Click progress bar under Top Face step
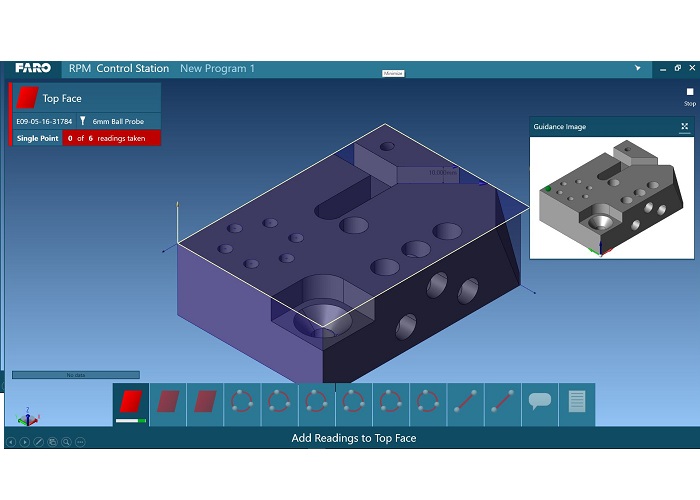700x500 pixels. tap(131, 421)
